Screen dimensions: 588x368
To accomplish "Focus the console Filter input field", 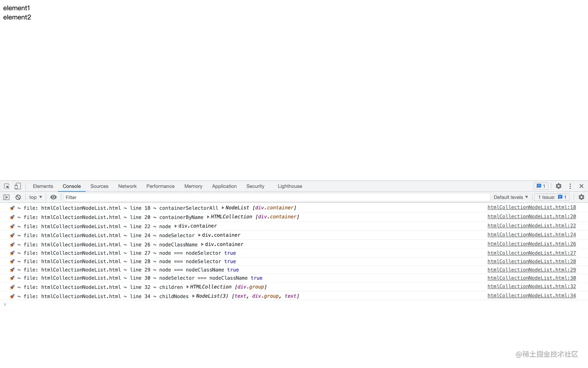I will coord(276,197).
